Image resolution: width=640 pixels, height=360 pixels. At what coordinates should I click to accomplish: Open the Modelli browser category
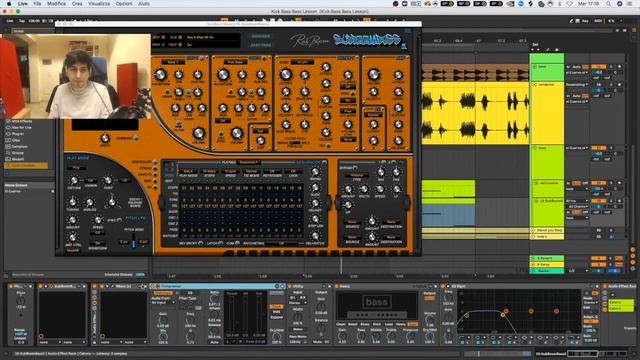[x=18, y=159]
